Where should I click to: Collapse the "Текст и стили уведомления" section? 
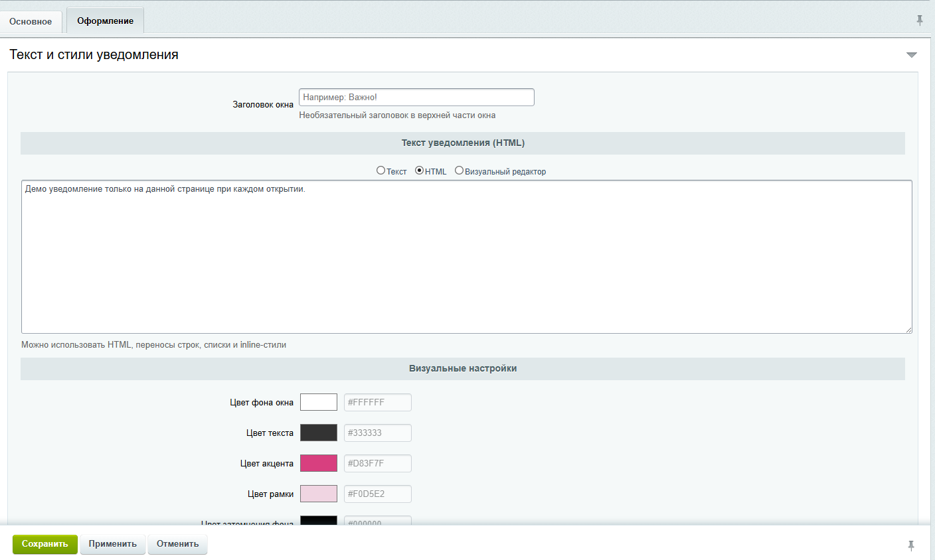(912, 55)
